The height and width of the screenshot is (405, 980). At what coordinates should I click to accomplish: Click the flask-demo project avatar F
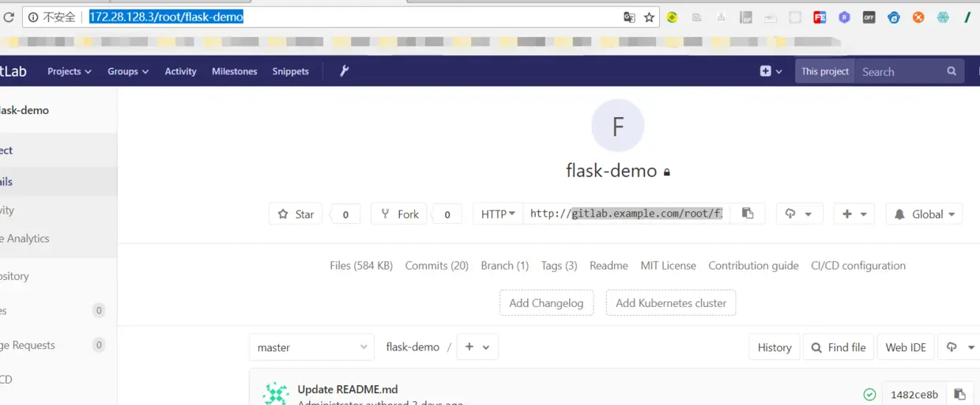[618, 126]
